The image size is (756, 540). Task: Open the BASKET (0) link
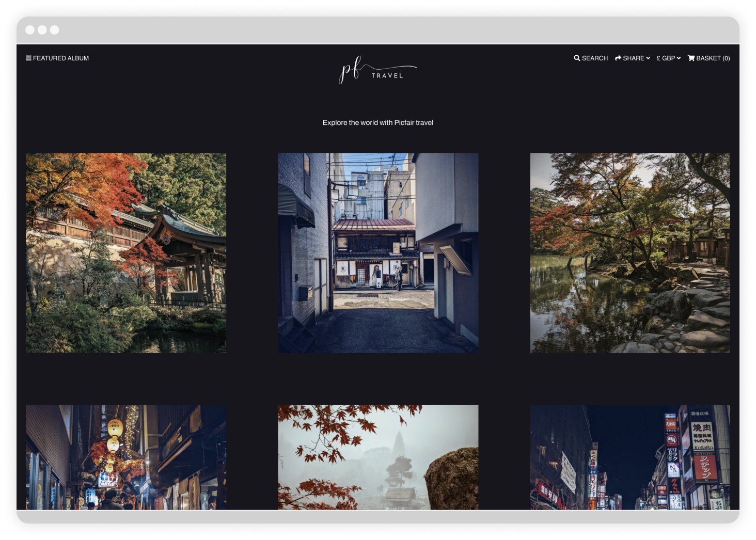[713, 58]
